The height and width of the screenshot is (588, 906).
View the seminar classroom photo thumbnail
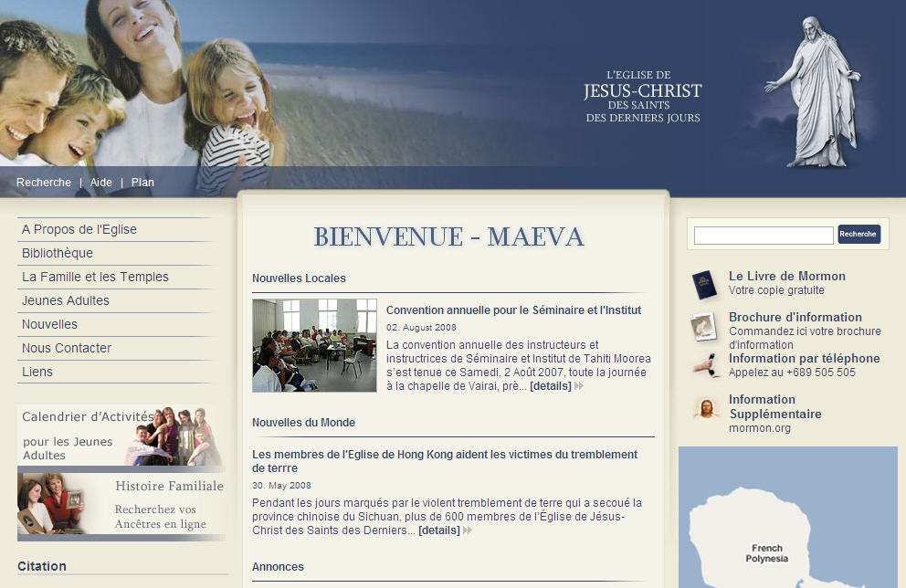314,345
